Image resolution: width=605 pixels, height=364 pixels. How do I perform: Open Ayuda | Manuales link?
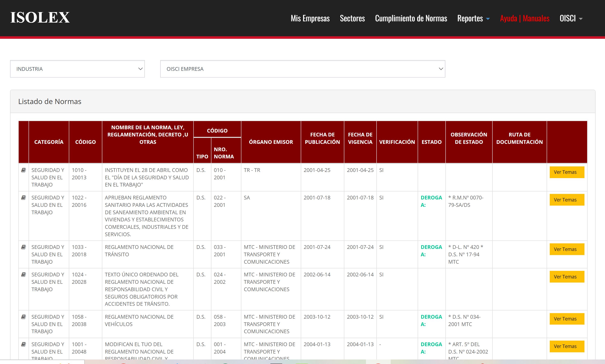pyautogui.click(x=524, y=18)
